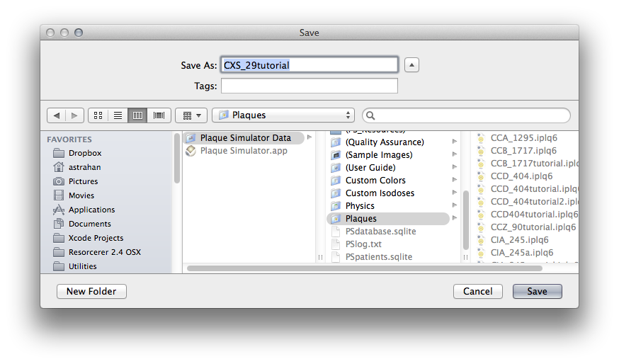The height and width of the screenshot is (364, 619).
Task: Click the Save button
Action: 537,291
